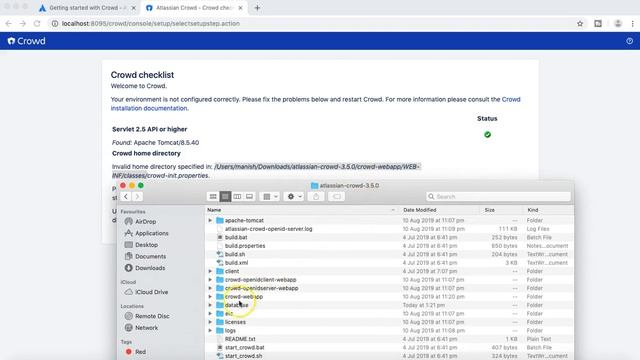The width and height of the screenshot is (640, 360).
Task: Click the Finder edit tags button
Action: click(336, 197)
